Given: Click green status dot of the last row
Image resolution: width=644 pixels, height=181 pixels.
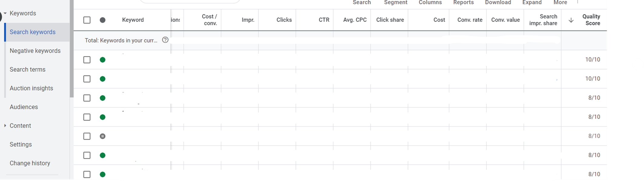Looking at the screenshot, I should pyautogui.click(x=103, y=174).
